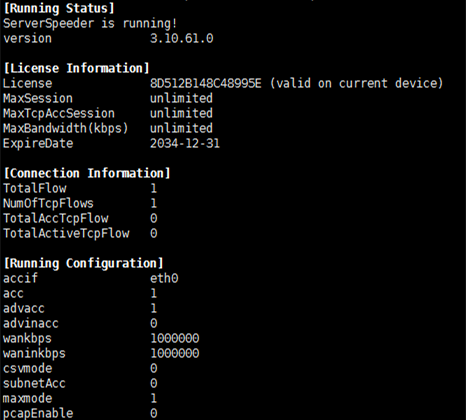
Task: Click the [License Information] section header
Action: point(76,68)
